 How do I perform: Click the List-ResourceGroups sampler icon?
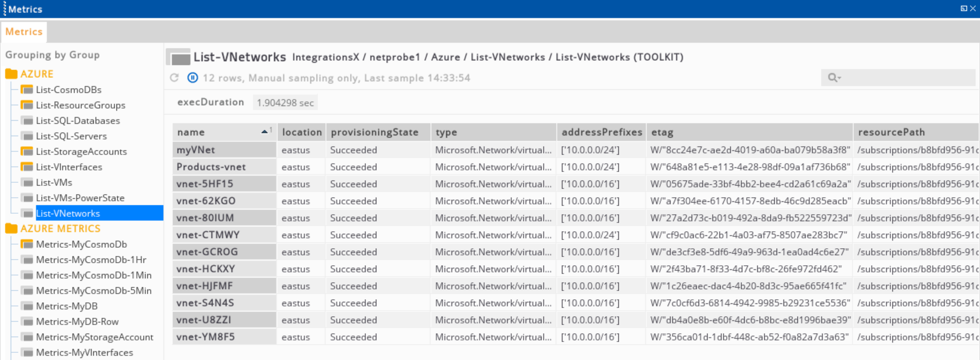point(27,105)
